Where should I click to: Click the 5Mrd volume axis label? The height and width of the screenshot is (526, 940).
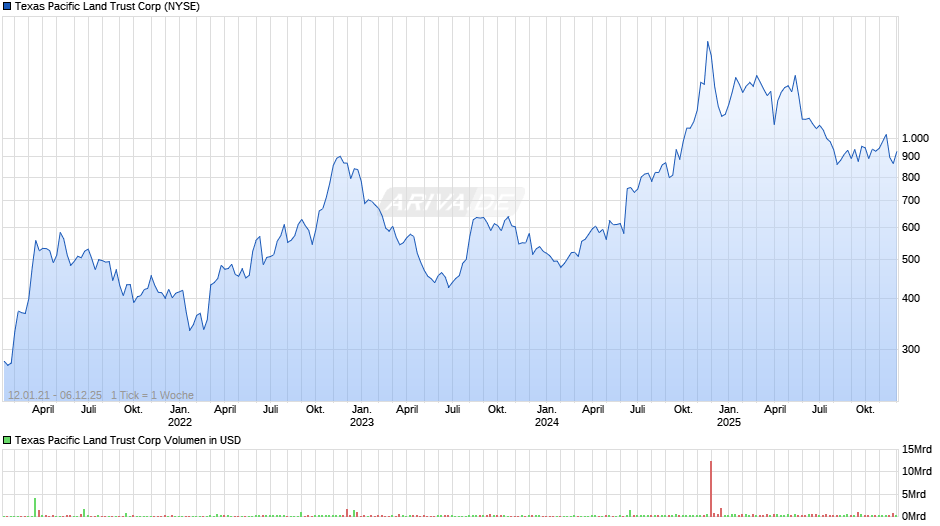[914, 495]
